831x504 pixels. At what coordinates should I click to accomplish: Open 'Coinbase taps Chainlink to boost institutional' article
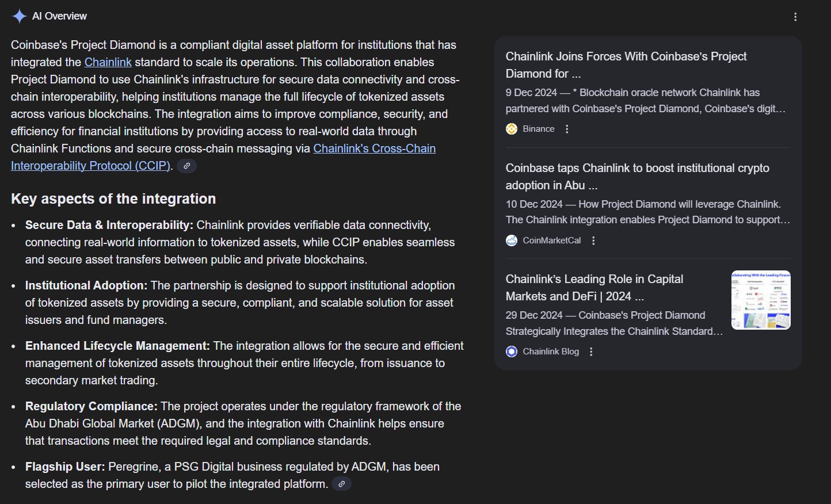click(x=637, y=177)
